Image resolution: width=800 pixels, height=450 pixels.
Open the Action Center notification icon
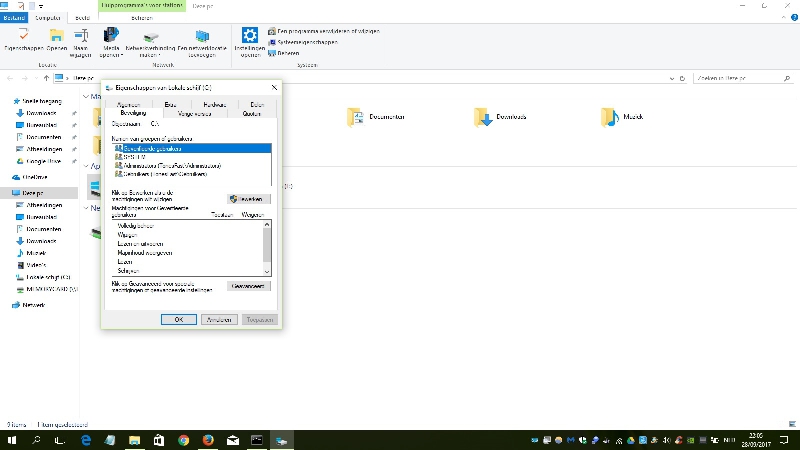pyautogui.click(x=784, y=440)
